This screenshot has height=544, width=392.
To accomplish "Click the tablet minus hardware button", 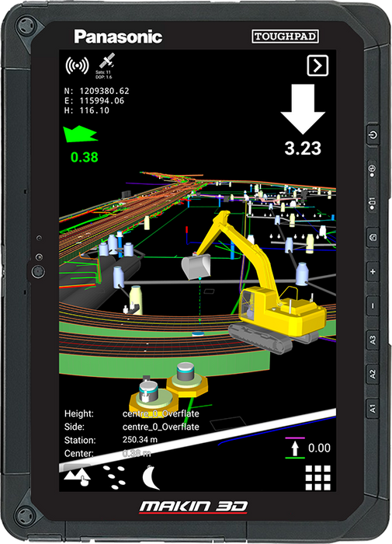I will pos(373,305).
